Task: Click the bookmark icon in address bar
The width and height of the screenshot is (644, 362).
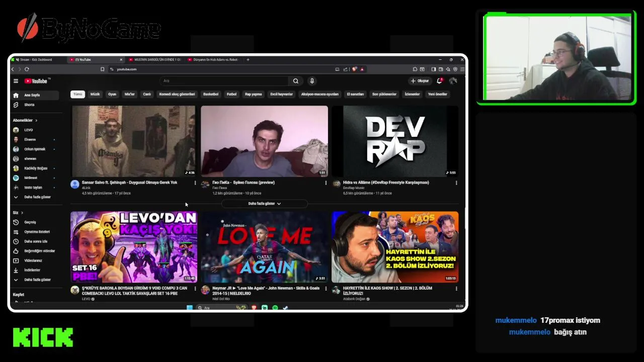Action: 102,69
